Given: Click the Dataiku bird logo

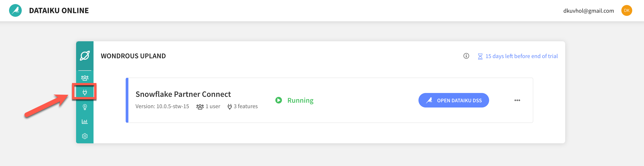Looking at the screenshot, I should pyautogui.click(x=15, y=10).
